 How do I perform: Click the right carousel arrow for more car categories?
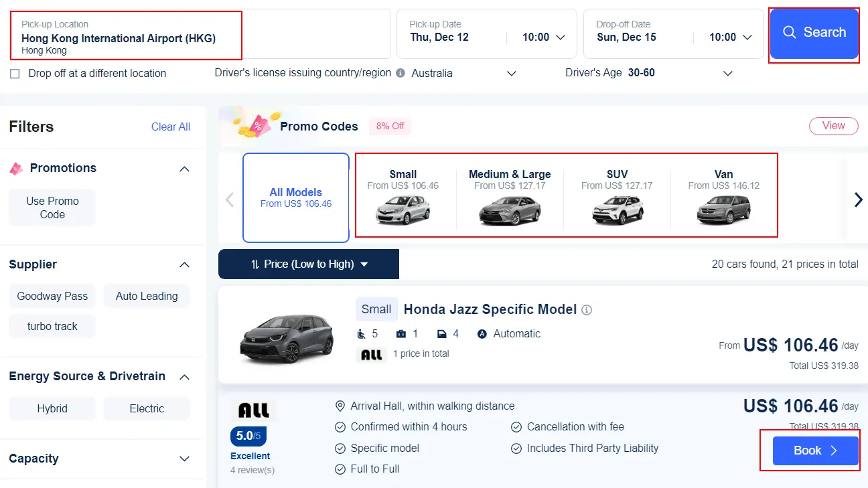click(x=858, y=199)
